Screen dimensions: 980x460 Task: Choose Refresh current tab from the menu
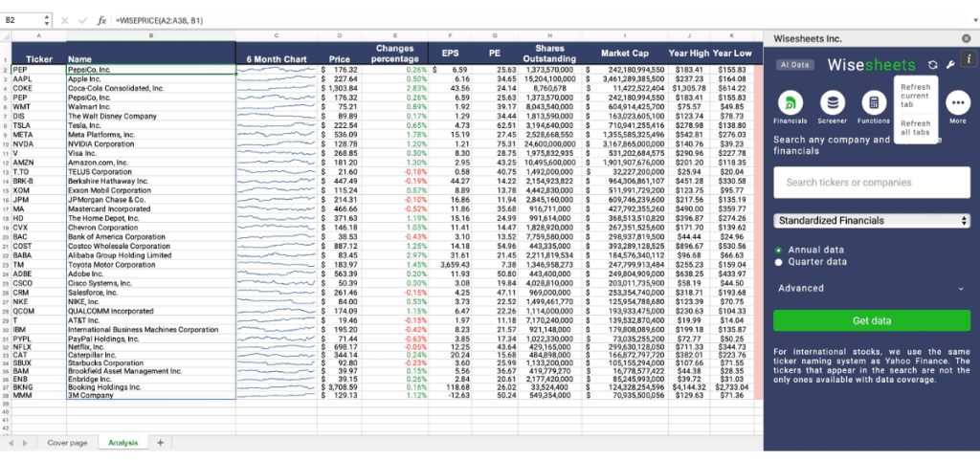[915, 96]
